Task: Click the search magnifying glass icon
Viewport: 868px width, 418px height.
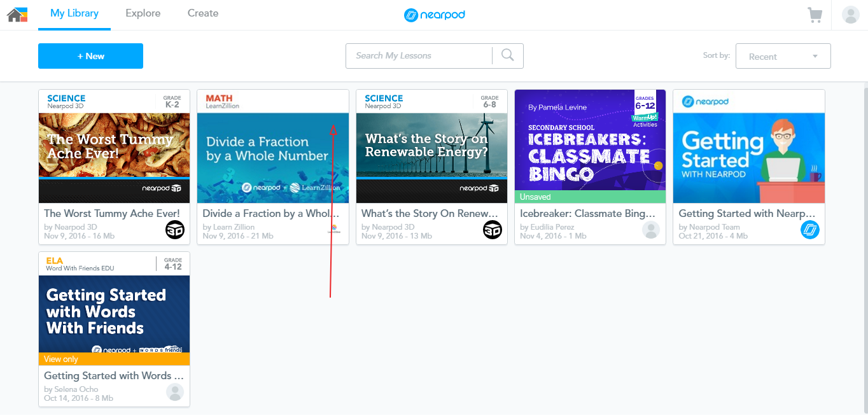Action: click(507, 55)
